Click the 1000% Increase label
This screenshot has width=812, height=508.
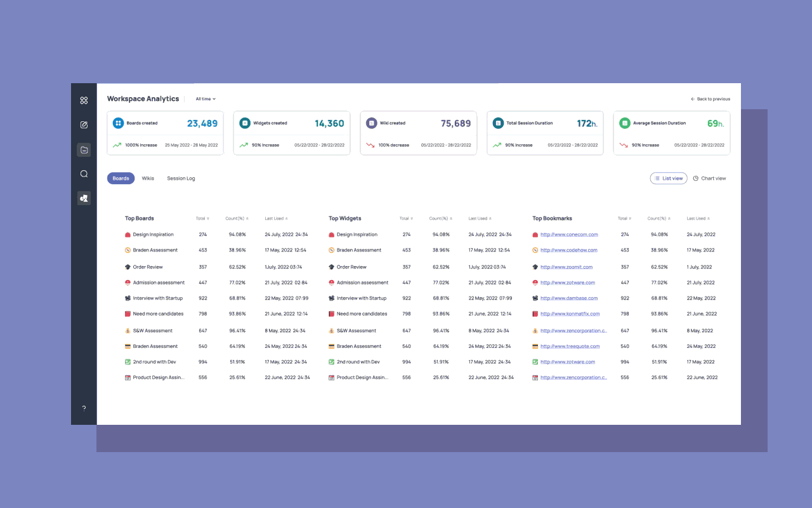pyautogui.click(x=141, y=145)
